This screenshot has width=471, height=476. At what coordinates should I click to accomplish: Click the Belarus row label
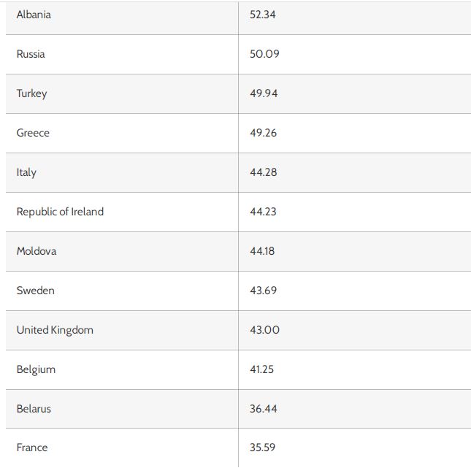pos(34,409)
